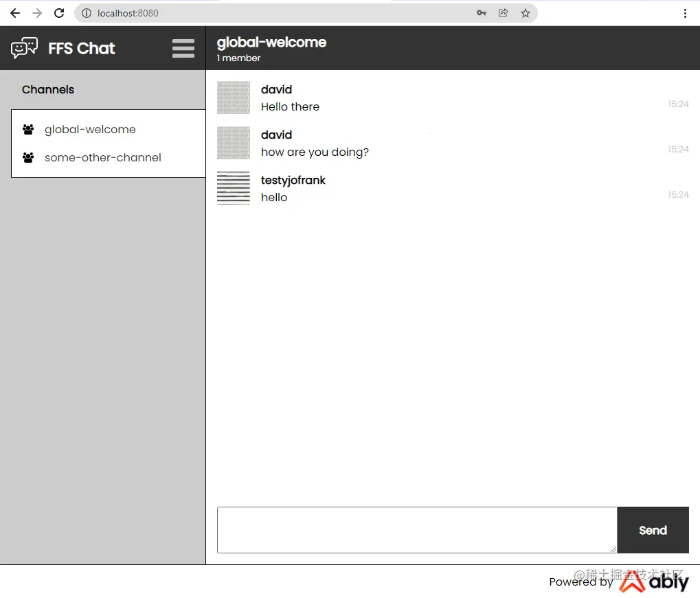The image size is (700, 598).
Task: Click the "1 member" count
Action: pos(238,58)
